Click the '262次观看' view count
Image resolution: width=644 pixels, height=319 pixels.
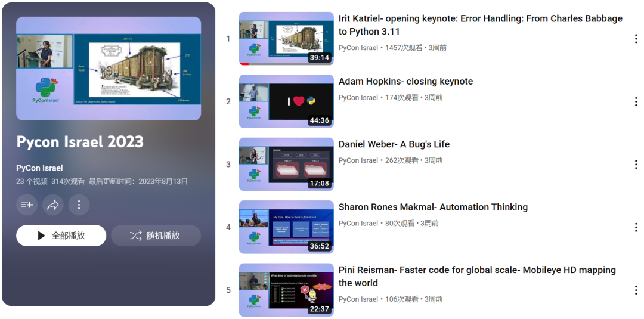(402, 160)
